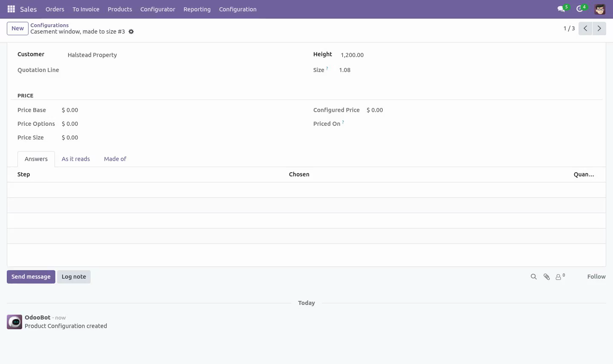The width and height of the screenshot is (613, 364).
Task: Click the Price Base label
Action: tap(32, 110)
